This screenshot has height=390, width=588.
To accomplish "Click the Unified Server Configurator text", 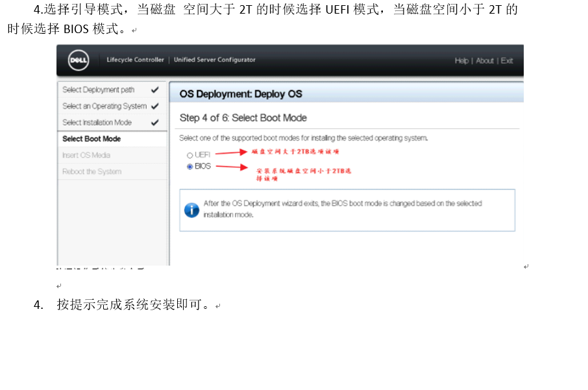I will (215, 60).
